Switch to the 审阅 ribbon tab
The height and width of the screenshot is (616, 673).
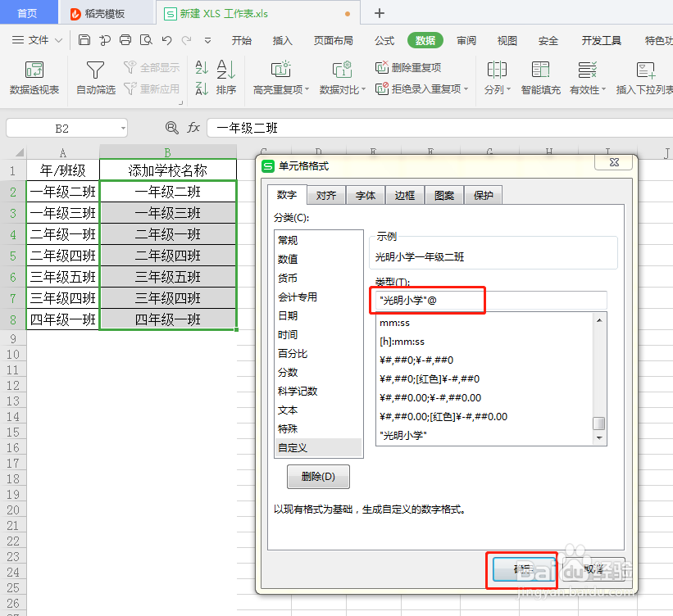pyautogui.click(x=466, y=38)
